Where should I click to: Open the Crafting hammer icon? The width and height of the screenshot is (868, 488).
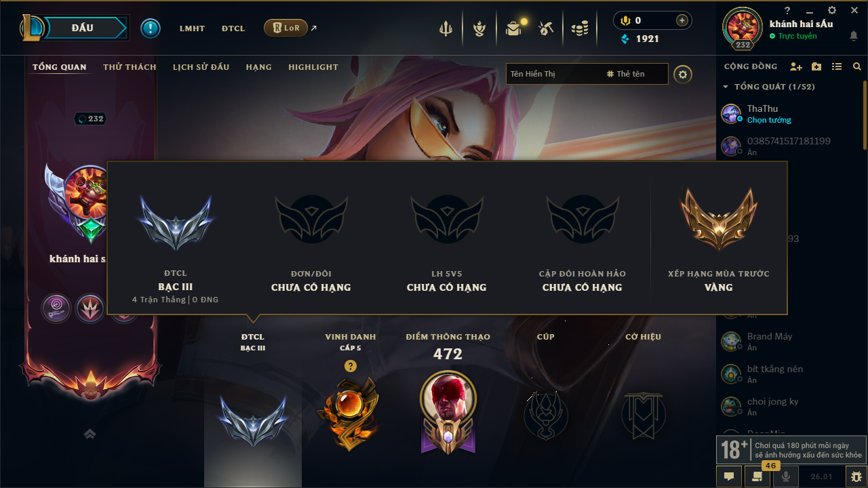pos(546,28)
